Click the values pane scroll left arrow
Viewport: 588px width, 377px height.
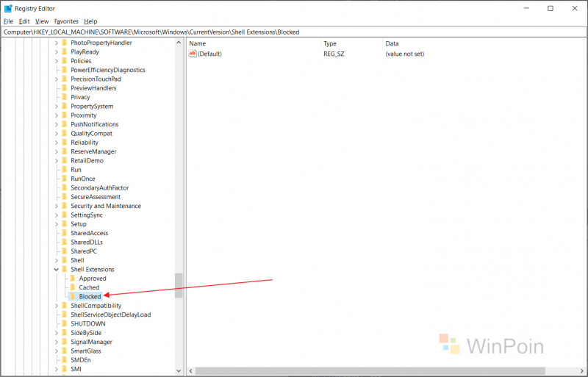(x=191, y=371)
